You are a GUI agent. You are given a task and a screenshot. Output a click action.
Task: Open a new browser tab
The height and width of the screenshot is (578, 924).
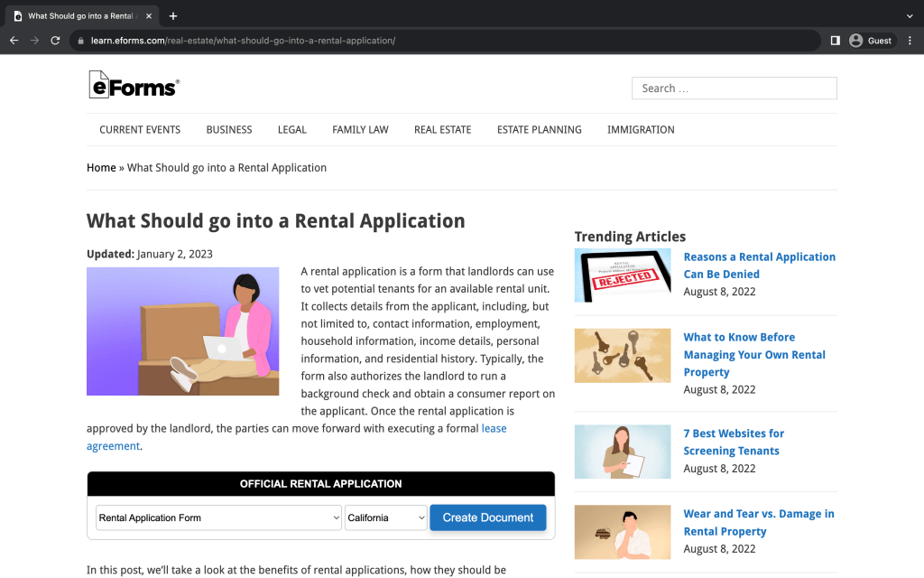[x=173, y=16]
